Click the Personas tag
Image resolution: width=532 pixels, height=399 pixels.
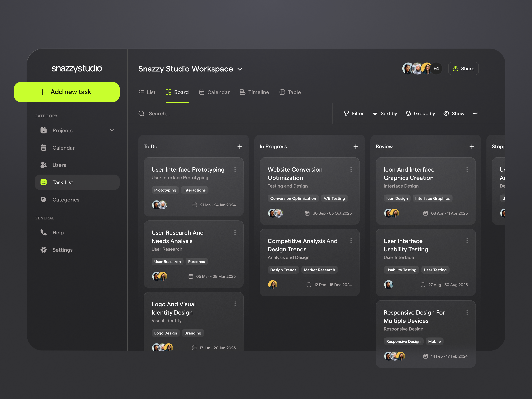click(196, 262)
